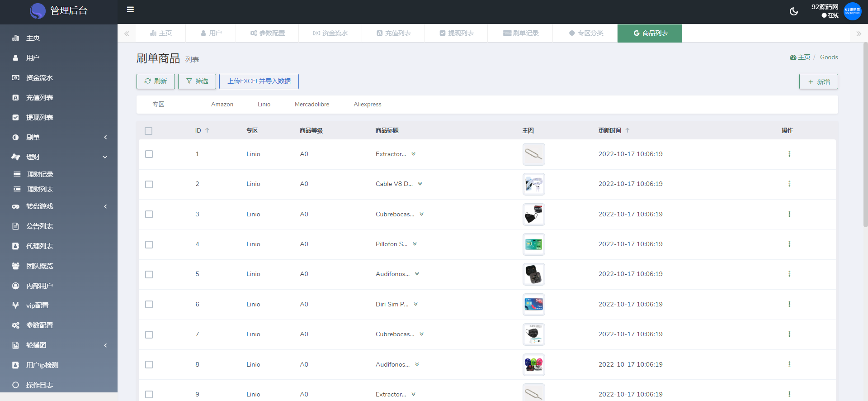Click the 公告列表 sidebar document icon
This screenshot has width=868, height=401.
(x=16, y=226)
